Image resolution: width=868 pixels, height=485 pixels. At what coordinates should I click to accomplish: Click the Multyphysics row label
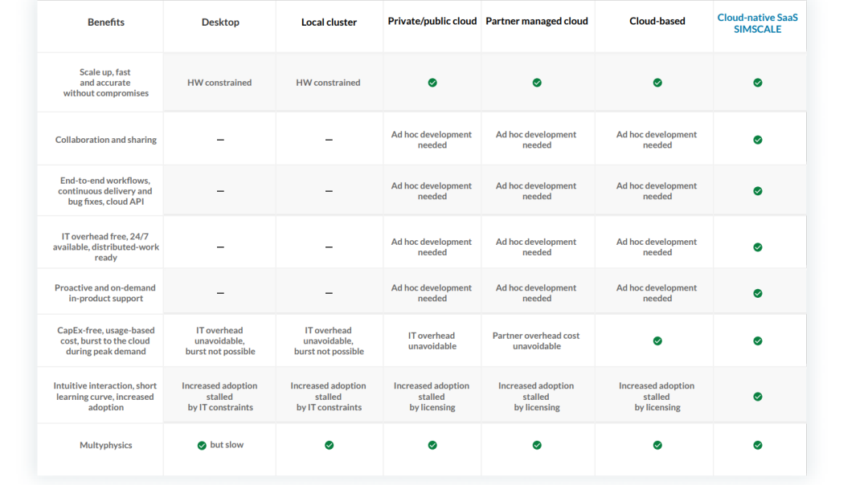pos(106,445)
